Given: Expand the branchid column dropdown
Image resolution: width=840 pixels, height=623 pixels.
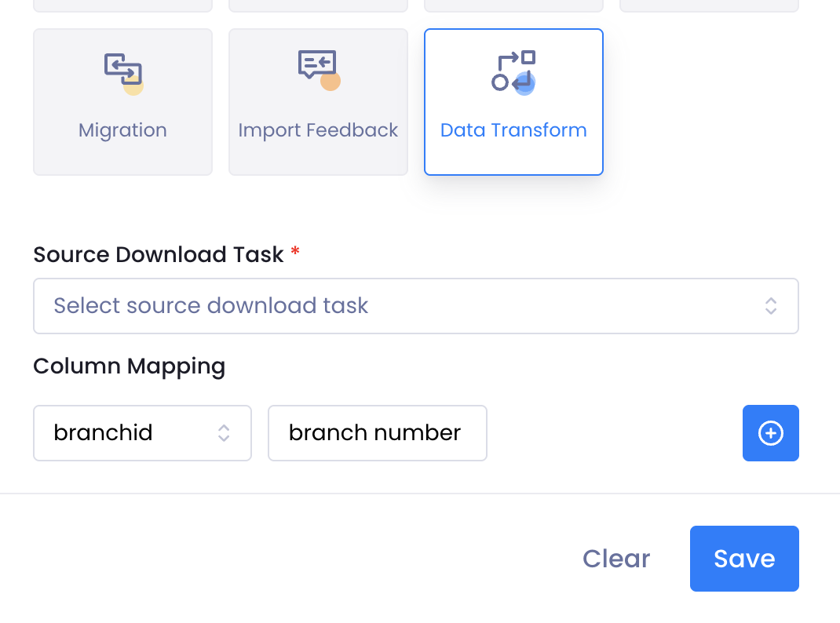Looking at the screenshot, I should (126, 433).
